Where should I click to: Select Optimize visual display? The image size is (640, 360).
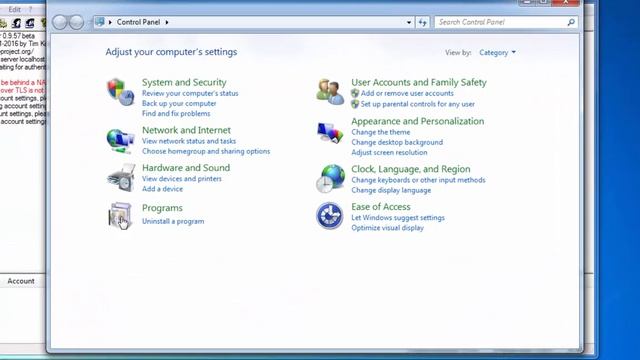point(387,228)
